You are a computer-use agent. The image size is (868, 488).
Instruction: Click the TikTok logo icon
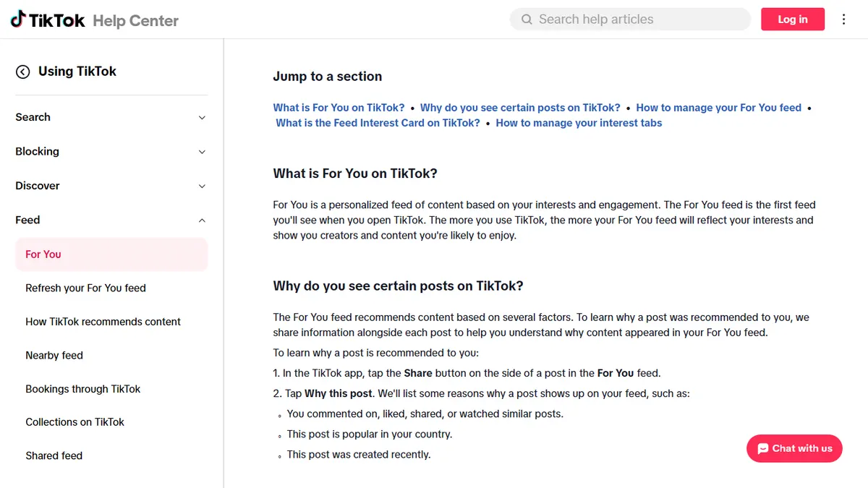click(18, 20)
